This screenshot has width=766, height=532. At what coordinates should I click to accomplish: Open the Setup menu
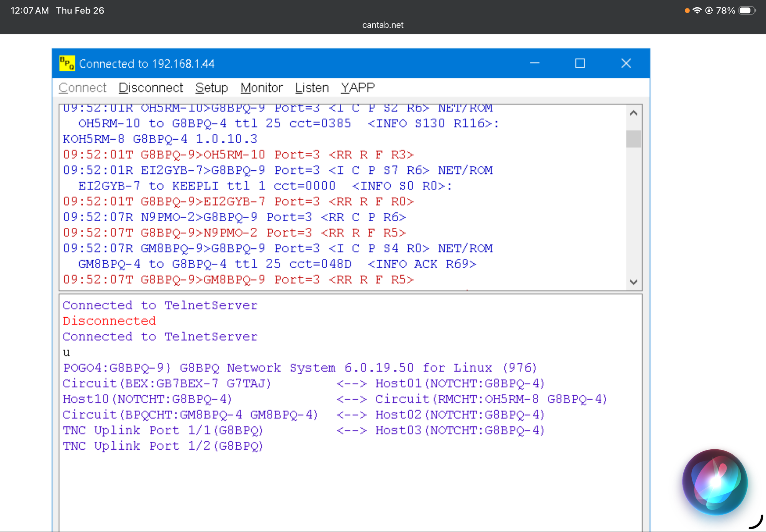pyautogui.click(x=211, y=87)
